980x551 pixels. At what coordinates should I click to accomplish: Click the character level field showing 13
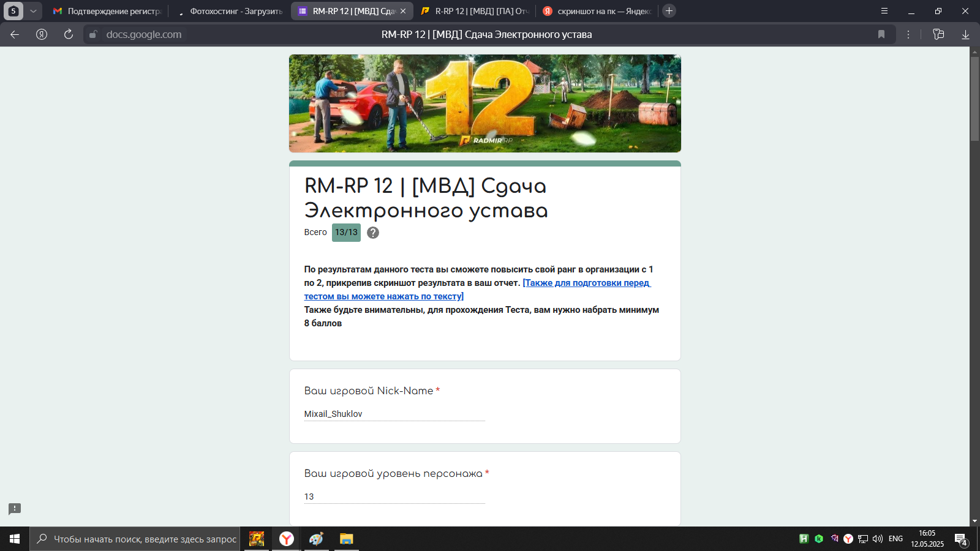click(x=394, y=497)
